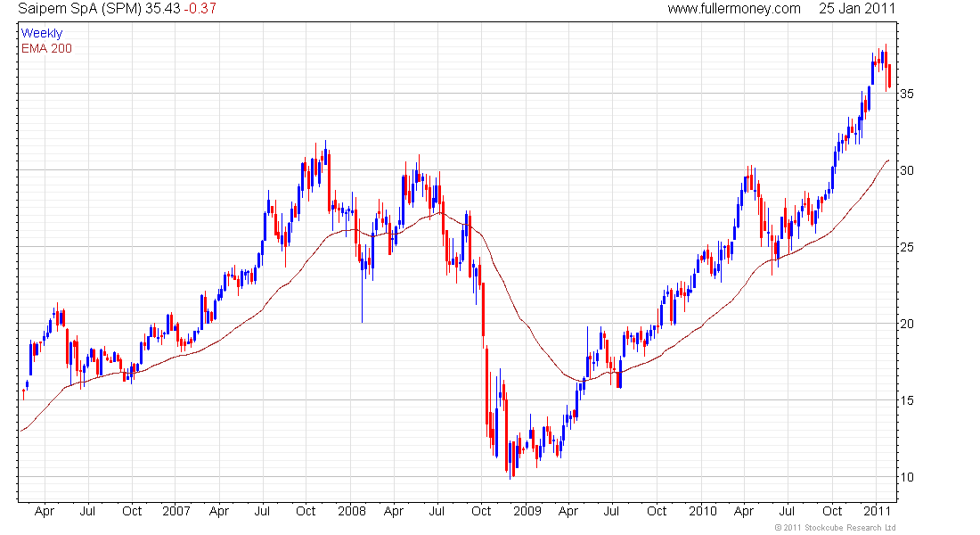This screenshot has width=980, height=535.
Task: Click the '© 2011 Stockcube Research Ltd' notice
Action: click(x=835, y=528)
